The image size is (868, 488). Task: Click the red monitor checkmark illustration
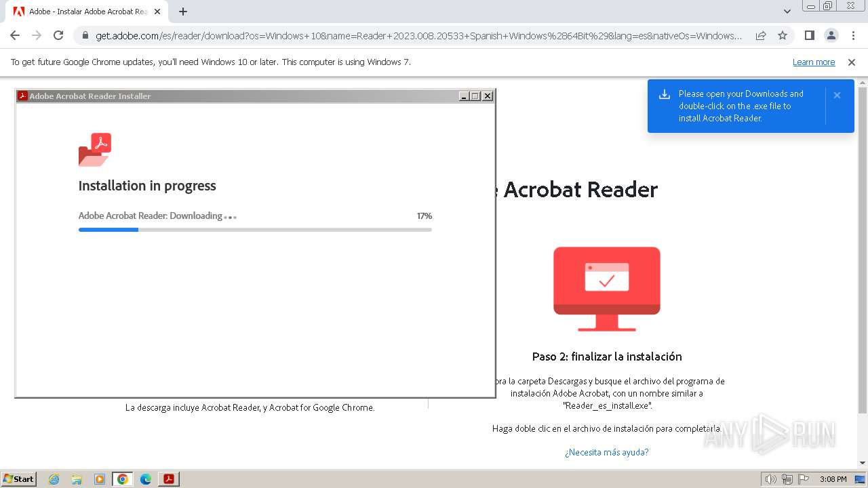click(607, 289)
